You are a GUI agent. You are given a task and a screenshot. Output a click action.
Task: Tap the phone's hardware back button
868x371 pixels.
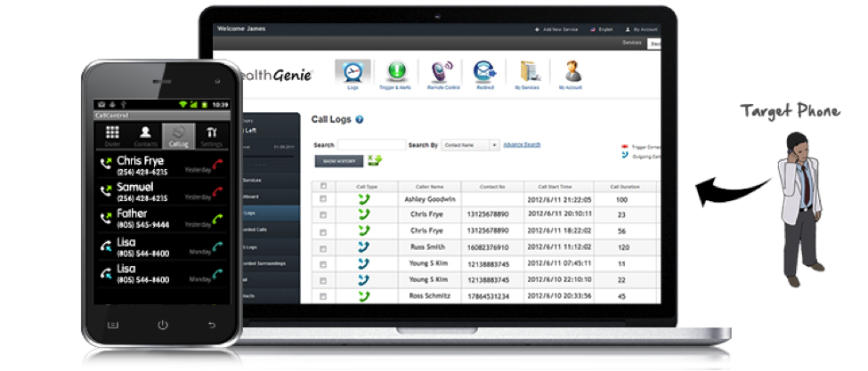click(212, 325)
